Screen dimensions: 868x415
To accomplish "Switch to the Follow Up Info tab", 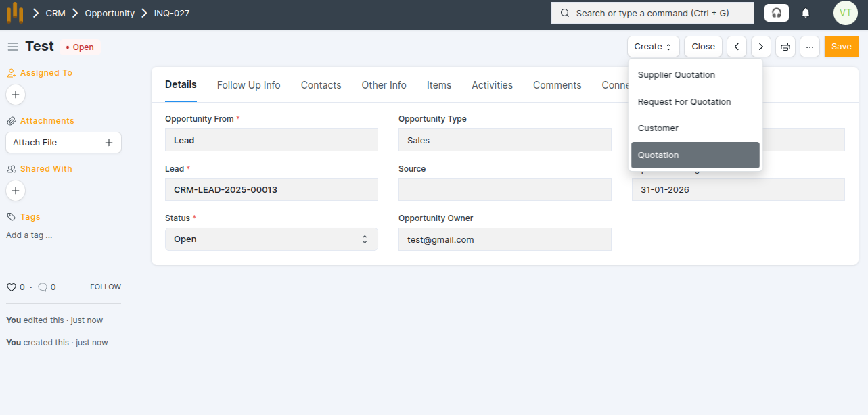I will (x=248, y=85).
